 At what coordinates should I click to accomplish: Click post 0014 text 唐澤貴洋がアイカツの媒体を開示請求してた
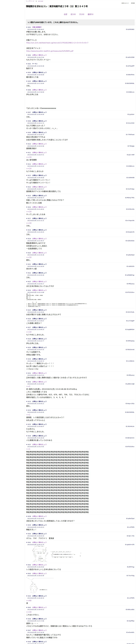(x=44, y=191)
